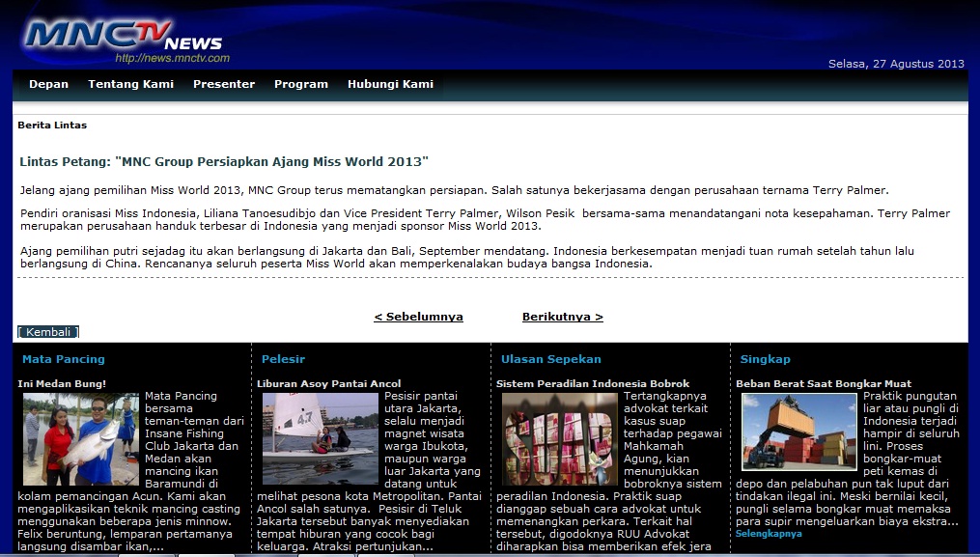The height and width of the screenshot is (557, 980).
Task: Go to Berikutnya next article
Action: click(x=562, y=317)
